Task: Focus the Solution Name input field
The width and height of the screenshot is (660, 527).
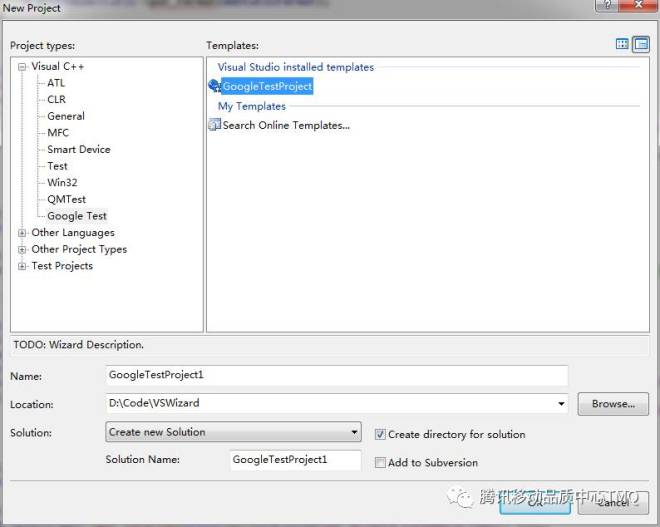Action: point(295,460)
